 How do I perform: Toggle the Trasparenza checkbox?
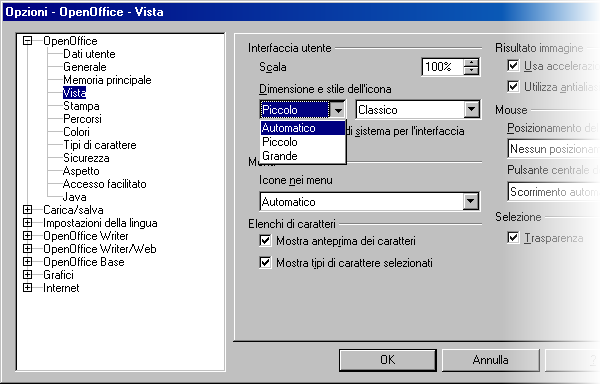tap(513, 238)
